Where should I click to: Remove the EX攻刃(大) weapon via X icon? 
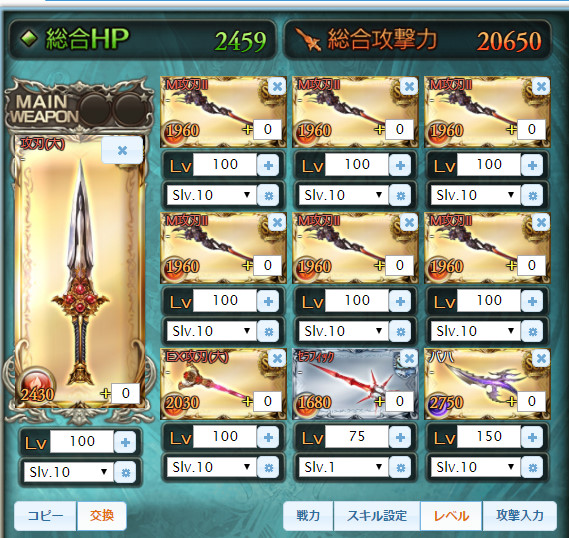coord(277,359)
